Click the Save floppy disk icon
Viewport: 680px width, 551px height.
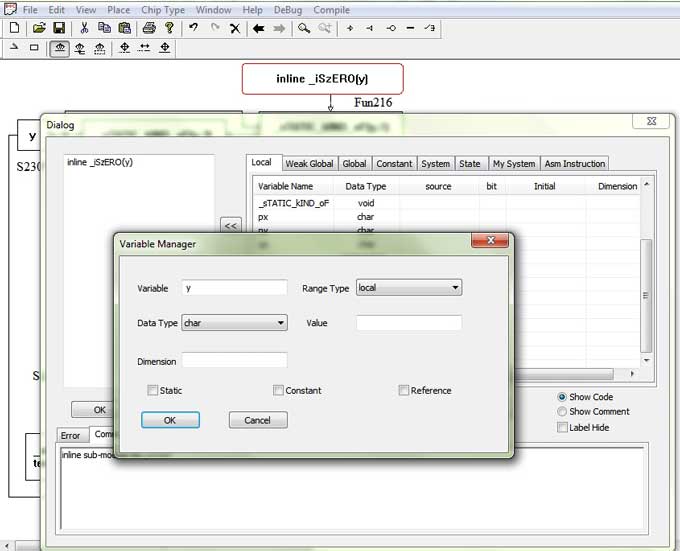59,28
